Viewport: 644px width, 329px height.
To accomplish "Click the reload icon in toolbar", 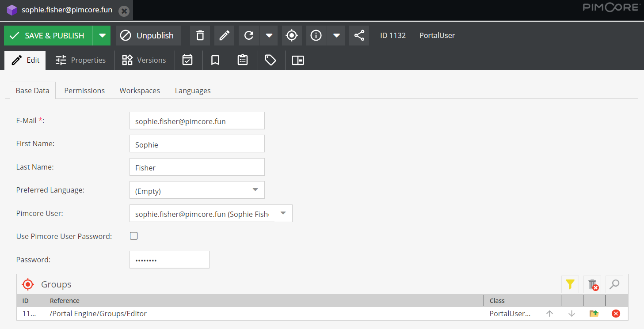I will (249, 35).
